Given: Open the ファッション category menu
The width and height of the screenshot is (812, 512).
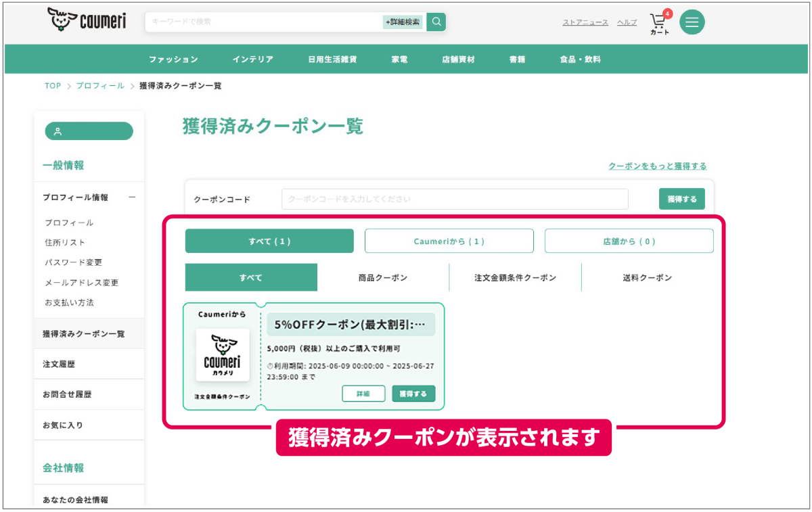Looking at the screenshot, I should 174,60.
